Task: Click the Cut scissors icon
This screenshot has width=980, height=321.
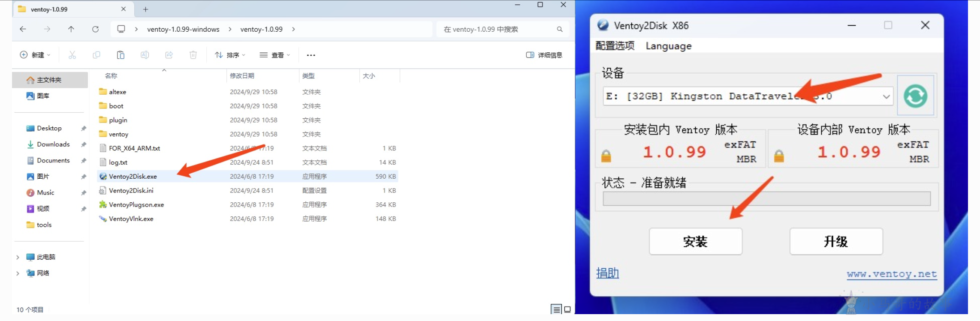Action: click(x=72, y=55)
